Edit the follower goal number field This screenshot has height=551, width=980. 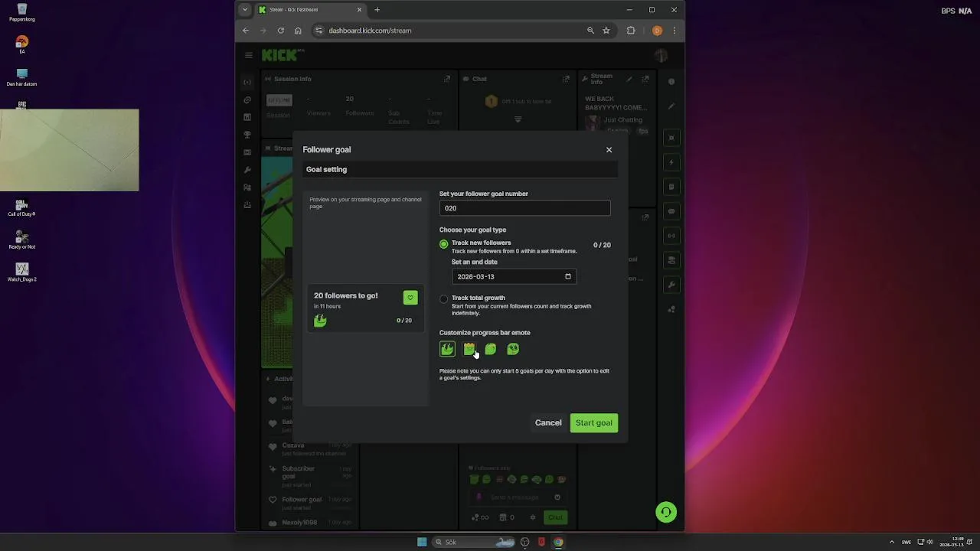tap(524, 208)
